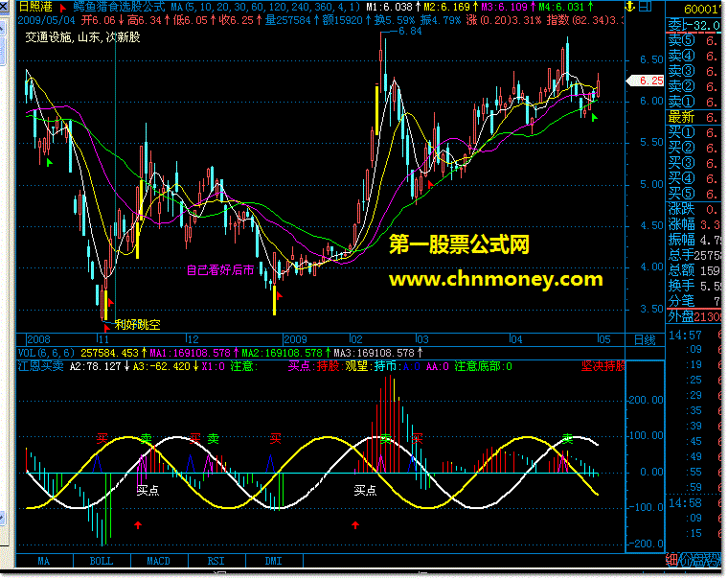Click the red arrow marker at the January 2009 low
This screenshot has width=728, height=579.
pyautogui.click(x=280, y=295)
